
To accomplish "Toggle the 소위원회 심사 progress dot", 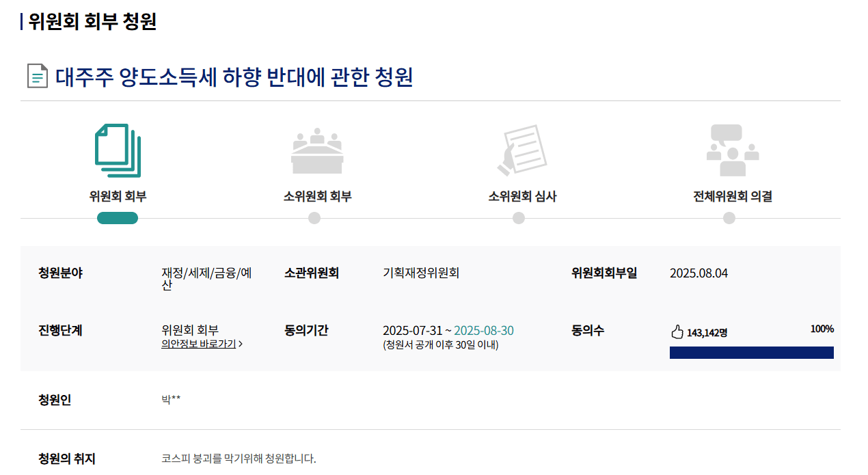I will click(x=519, y=217).
